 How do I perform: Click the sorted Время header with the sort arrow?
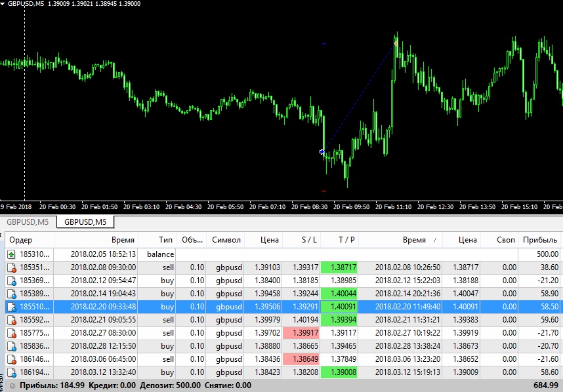413,240
